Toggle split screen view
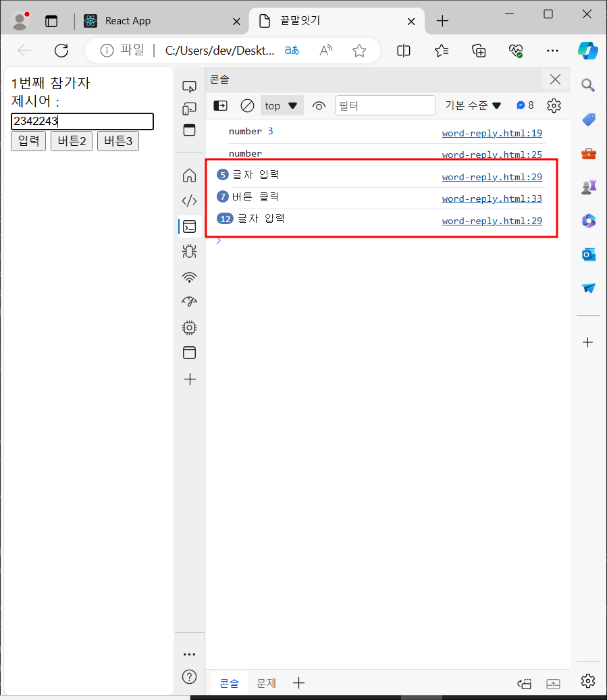The width and height of the screenshot is (607, 700). coord(403,51)
